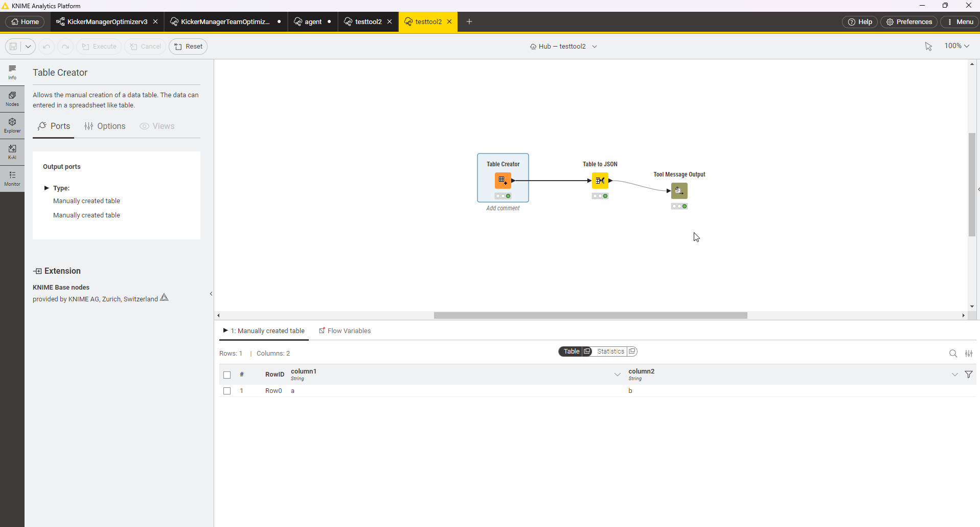Switch to the KickerManagerTeamOptimiz... tab

coord(225,22)
